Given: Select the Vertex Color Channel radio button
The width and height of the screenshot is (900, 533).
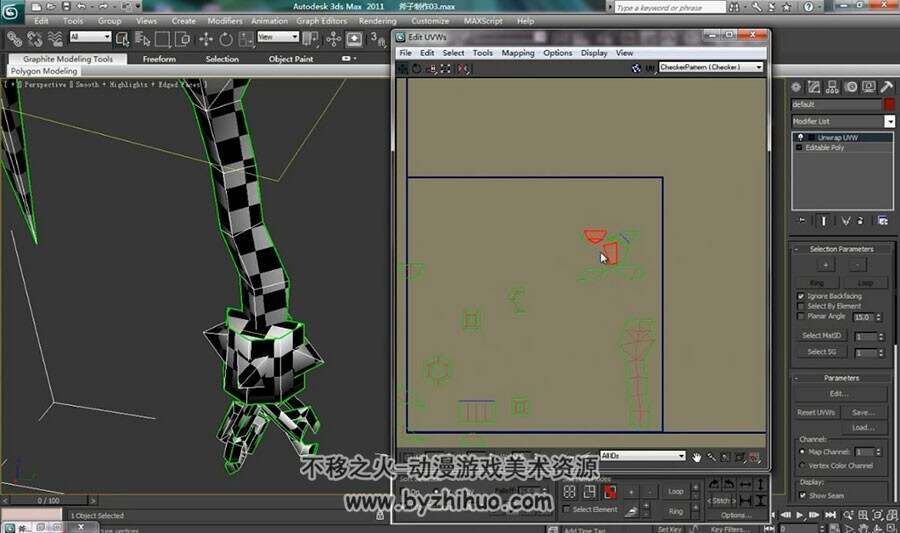Looking at the screenshot, I should (802, 466).
